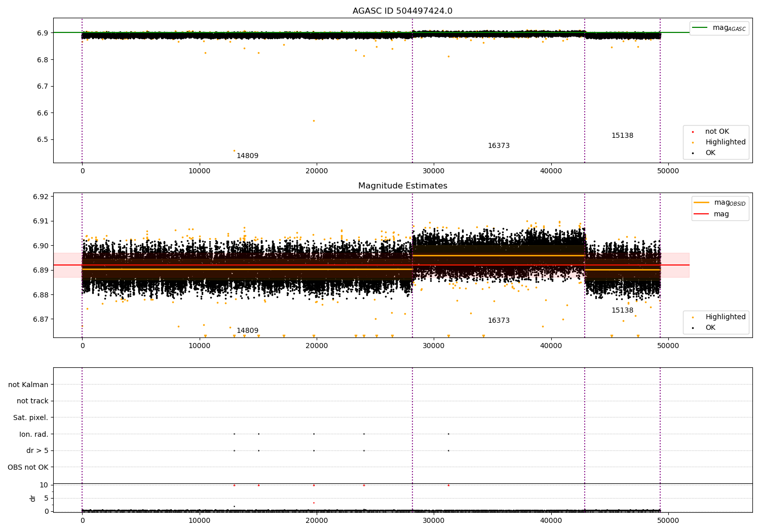Click the 20000 x-axis tick in the bottom plot
760x532 pixels.
point(316,520)
